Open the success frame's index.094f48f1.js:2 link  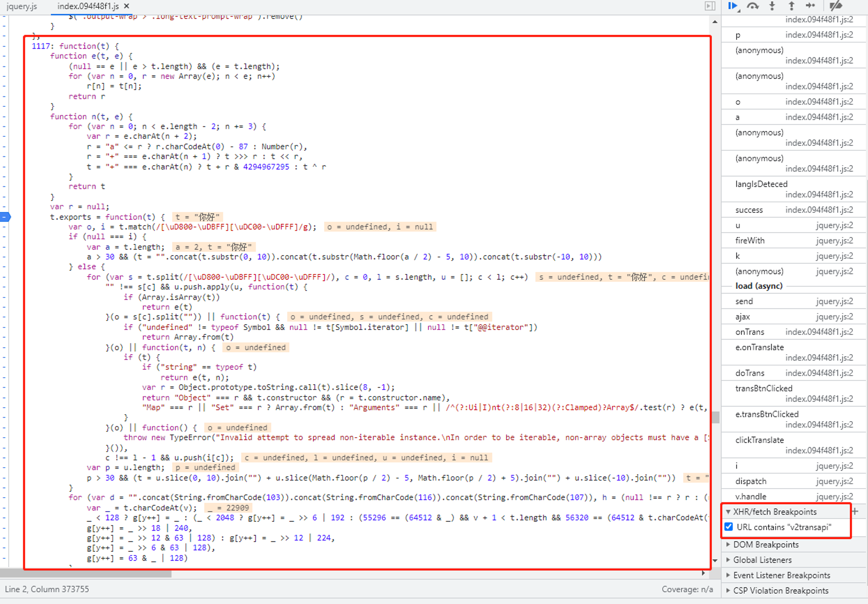(x=819, y=210)
